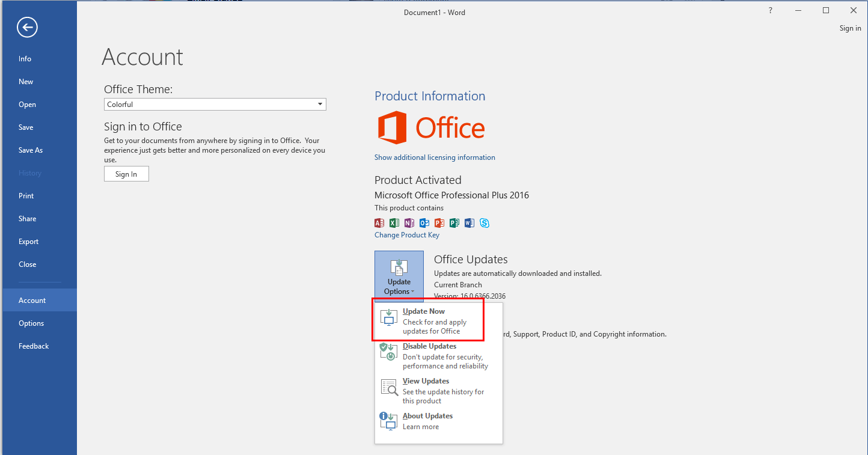This screenshot has height=455, width=868.
Task: Click 'Microsoft Office Professional Plus 2016' text
Action: point(451,195)
